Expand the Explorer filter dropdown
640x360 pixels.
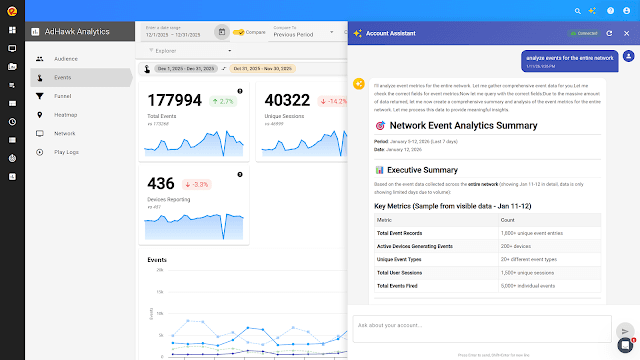tap(190, 51)
